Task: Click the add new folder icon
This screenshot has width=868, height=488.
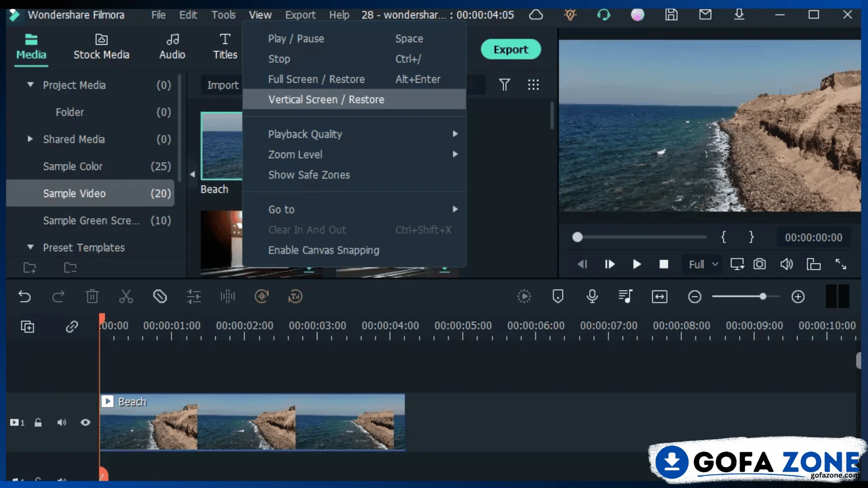Action: click(x=30, y=268)
